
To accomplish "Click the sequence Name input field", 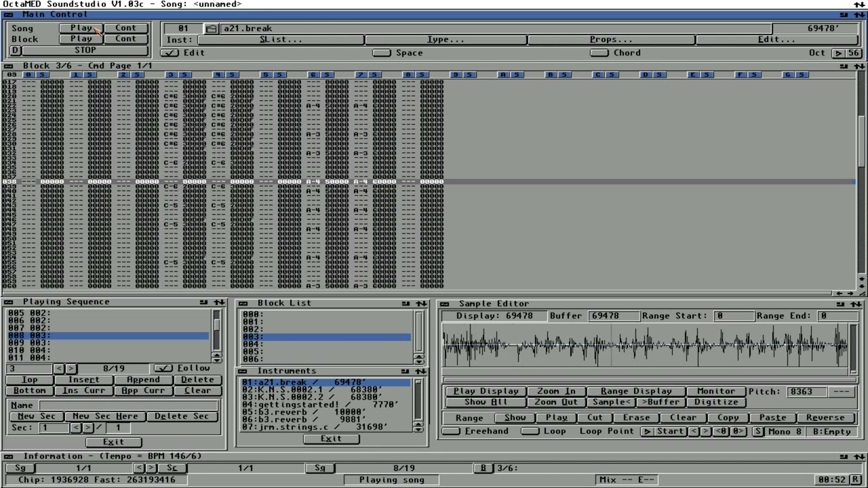I will [129, 405].
